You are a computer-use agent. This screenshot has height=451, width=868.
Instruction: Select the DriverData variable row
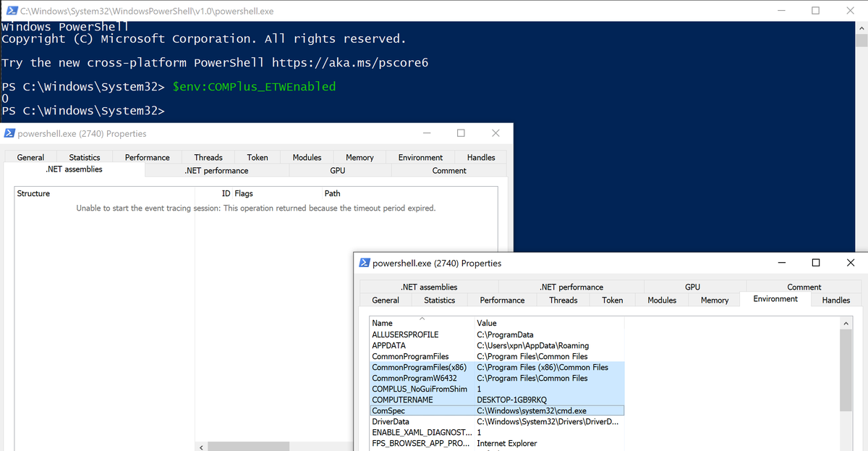[x=497, y=421]
